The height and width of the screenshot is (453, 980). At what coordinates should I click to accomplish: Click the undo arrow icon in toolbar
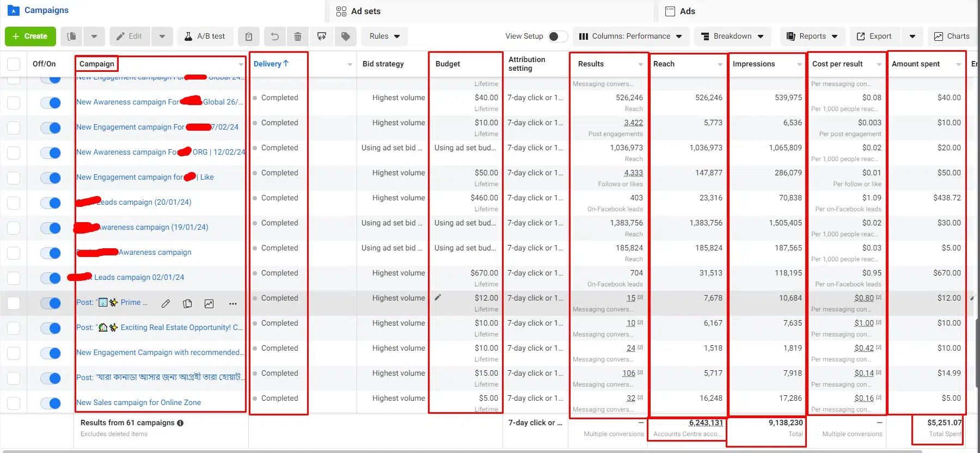pos(275,36)
